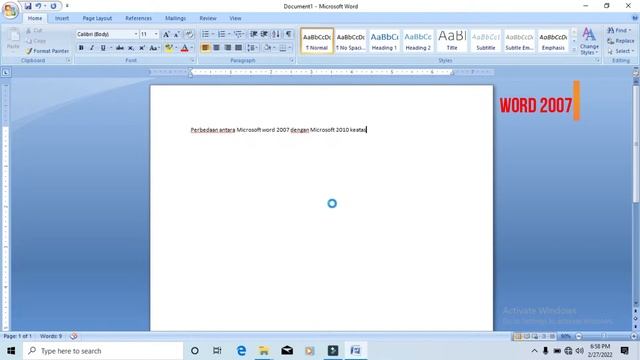Click Find in Editing group
Screen dimensions: 640x360
pyautogui.click(x=619, y=31)
